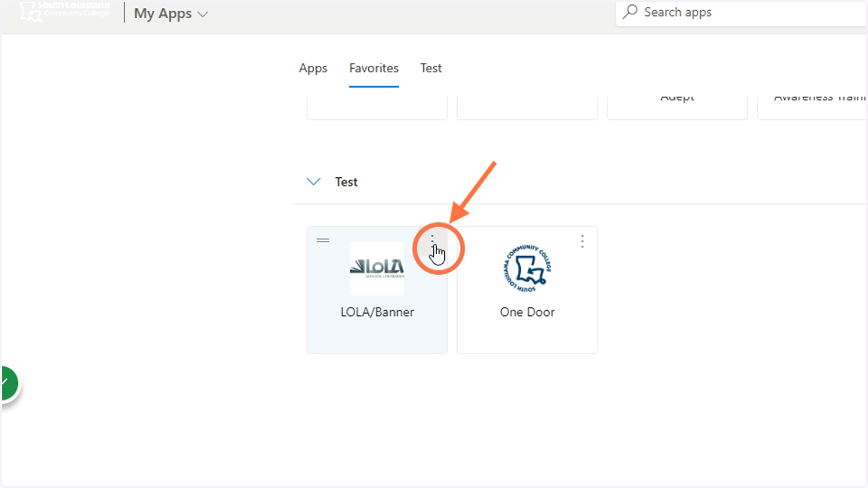868x488 pixels.
Task: Click the LOLA/Banner app label
Action: coord(377,312)
